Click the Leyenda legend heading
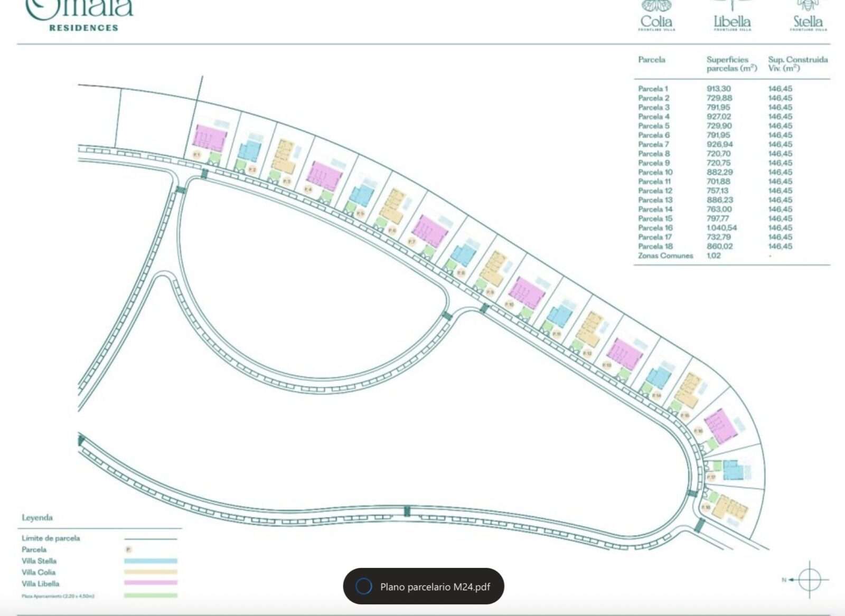Screen dimensions: 845x616 pyautogui.click(x=37, y=518)
